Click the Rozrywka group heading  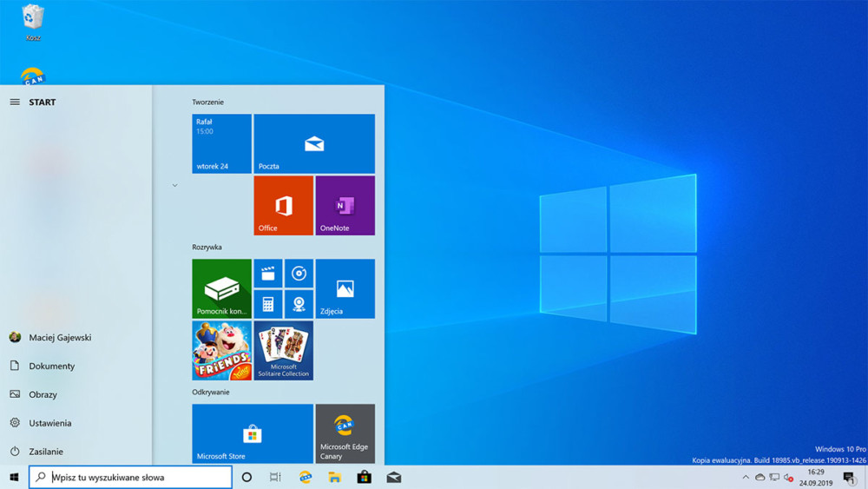(x=207, y=247)
